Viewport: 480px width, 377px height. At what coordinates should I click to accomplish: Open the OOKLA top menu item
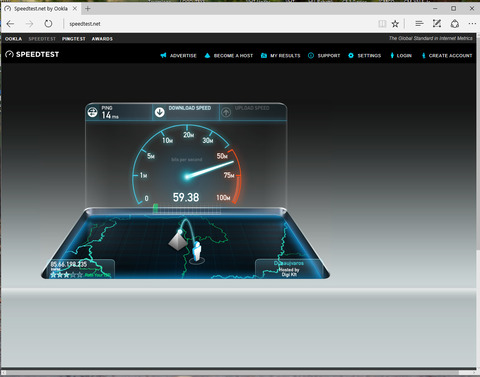pyautogui.click(x=13, y=39)
